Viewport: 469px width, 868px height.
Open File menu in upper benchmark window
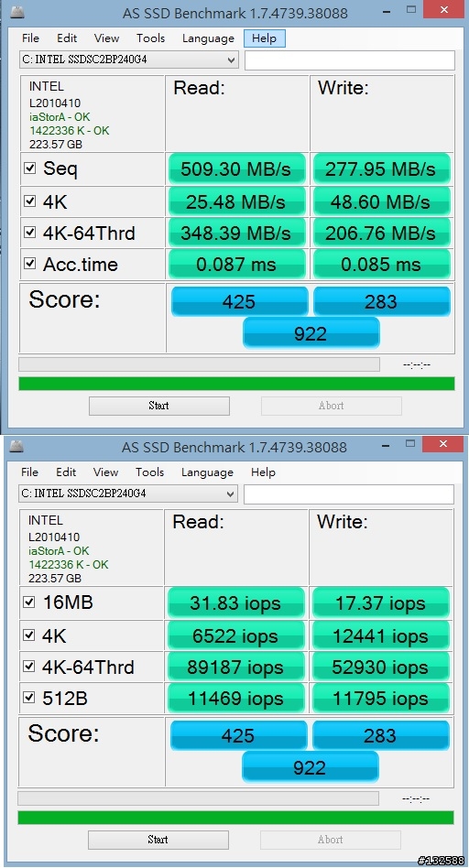(30, 38)
